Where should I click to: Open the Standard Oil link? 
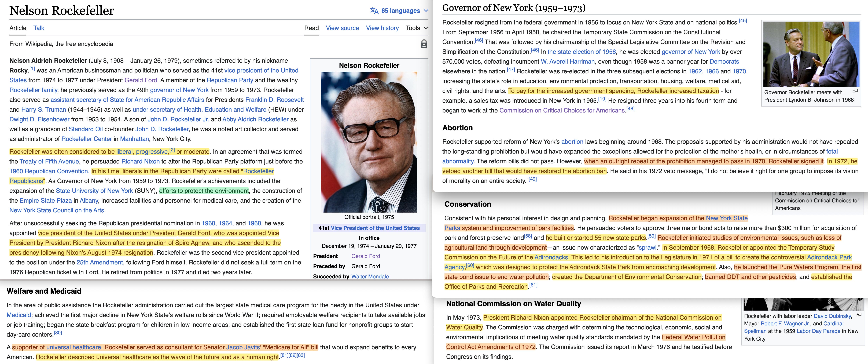tap(86, 129)
